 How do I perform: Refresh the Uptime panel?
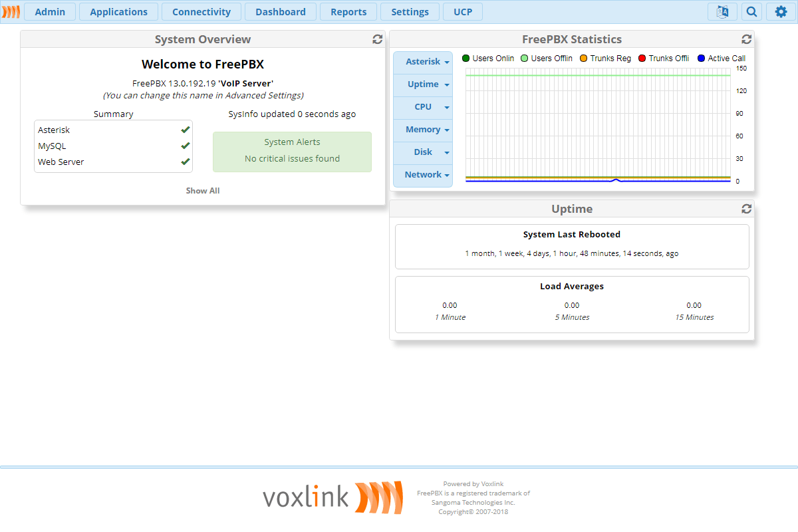746,209
